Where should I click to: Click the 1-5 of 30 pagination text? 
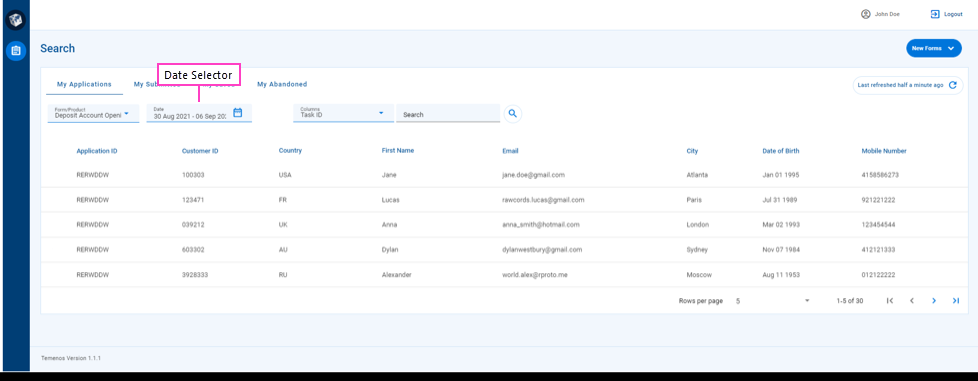pyautogui.click(x=850, y=301)
